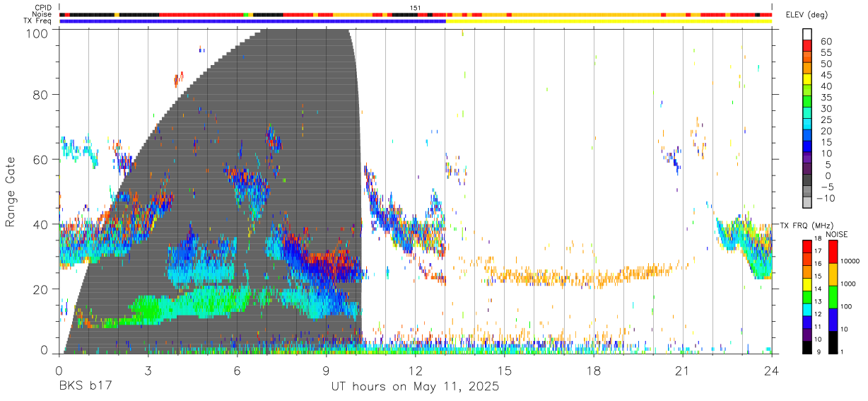Click the 21 tick on UT hours axis
This screenshot has width=868, height=401.
point(683,371)
